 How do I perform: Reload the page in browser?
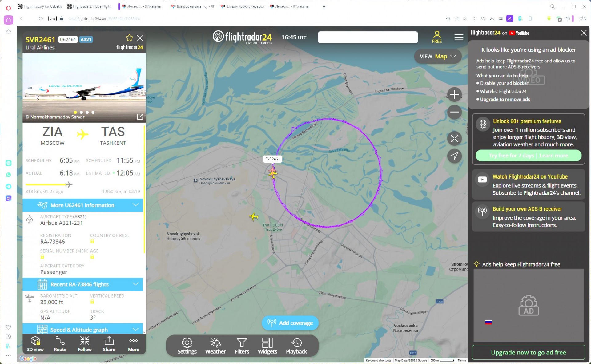coord(41,18)
